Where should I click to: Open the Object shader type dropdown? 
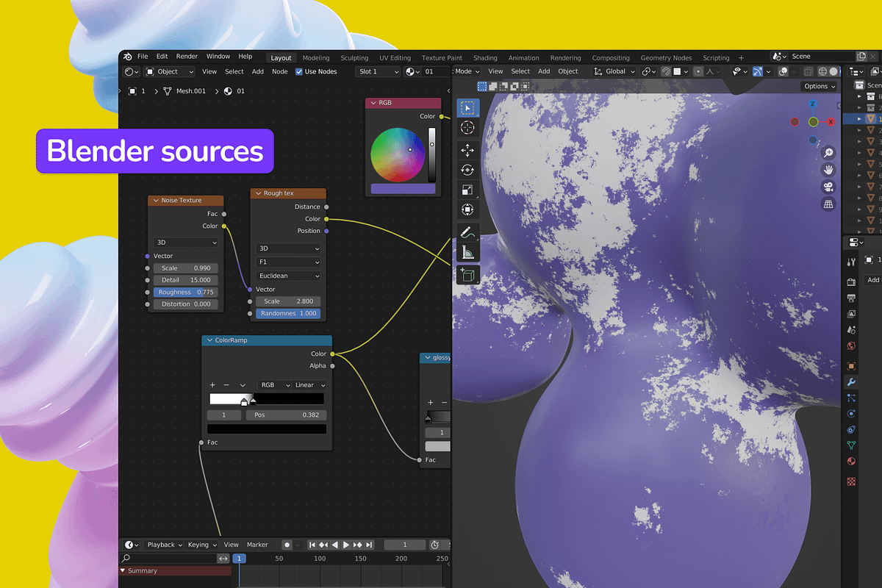[169, 71]
